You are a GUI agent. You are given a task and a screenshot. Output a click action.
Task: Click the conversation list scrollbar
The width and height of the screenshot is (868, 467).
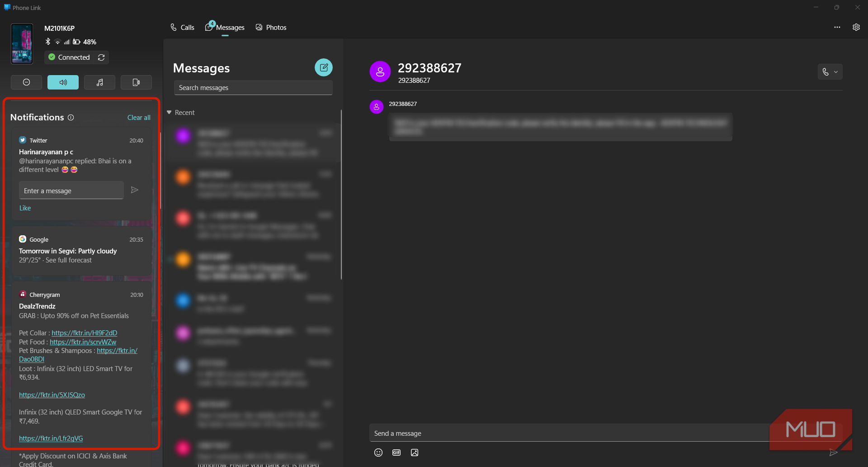341,195
